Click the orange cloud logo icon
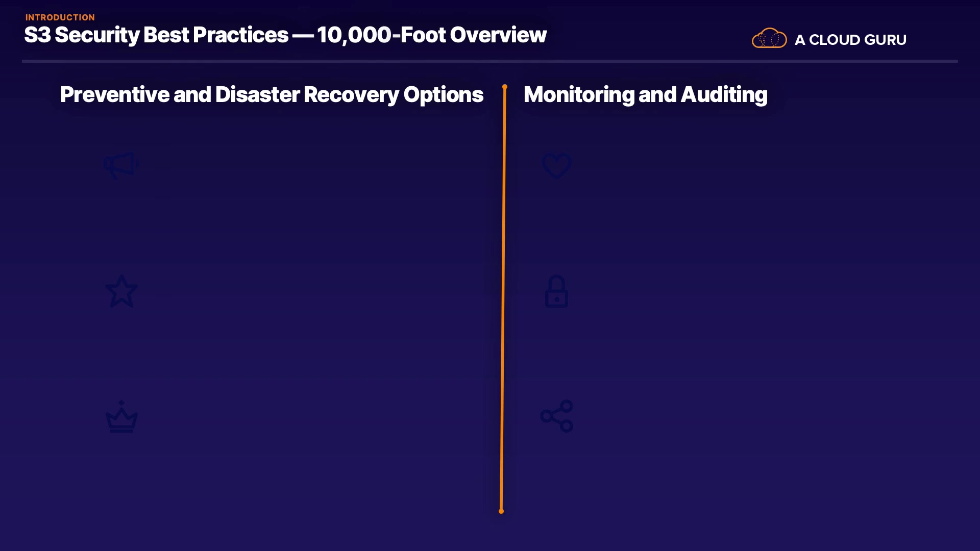The image size is (980, 551). 769,38
